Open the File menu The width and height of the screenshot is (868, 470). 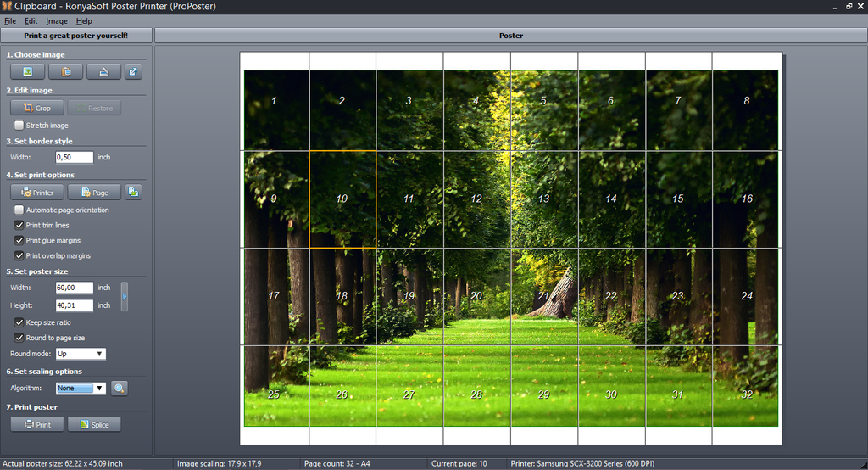click(x=10, y=20)
